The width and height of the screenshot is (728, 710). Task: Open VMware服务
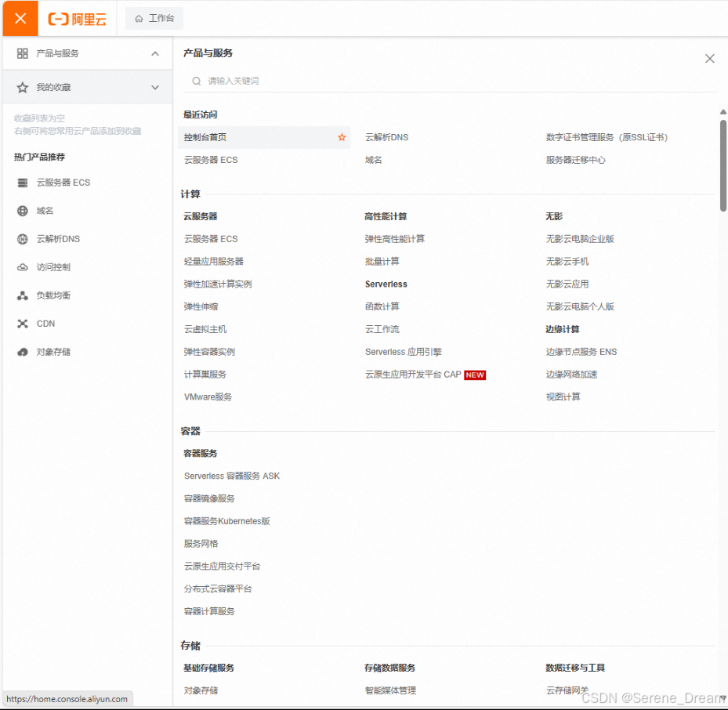coord(208,397)
